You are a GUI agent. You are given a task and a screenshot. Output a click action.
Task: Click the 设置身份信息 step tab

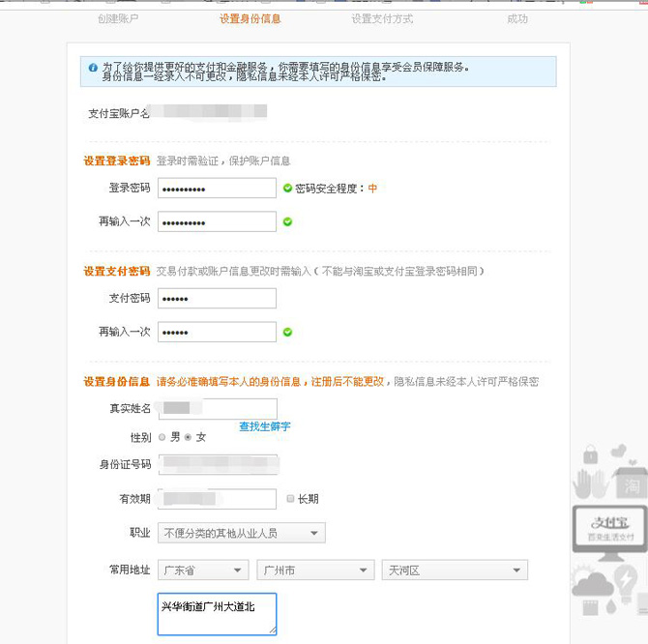(x=250, y=18)
